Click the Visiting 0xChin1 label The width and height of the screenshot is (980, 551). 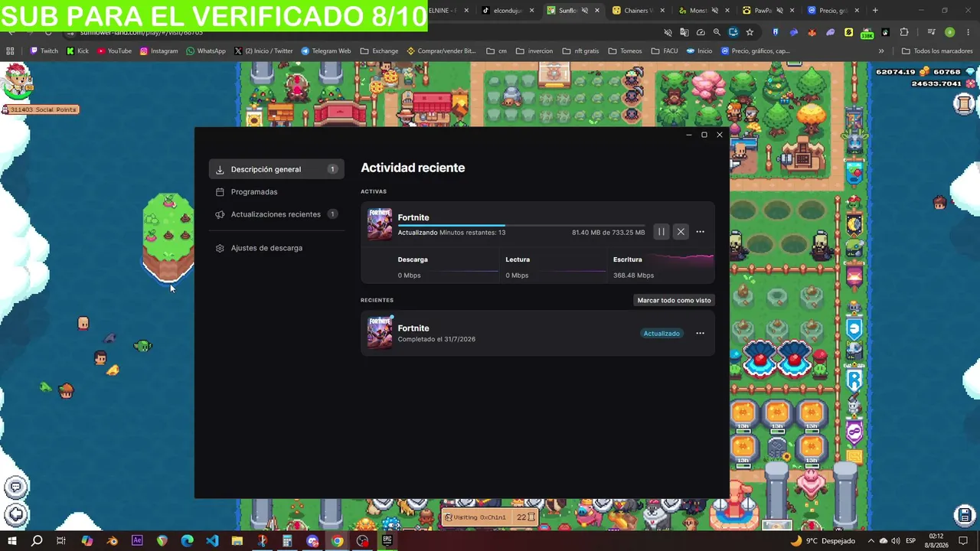click(x=481, y=517)
